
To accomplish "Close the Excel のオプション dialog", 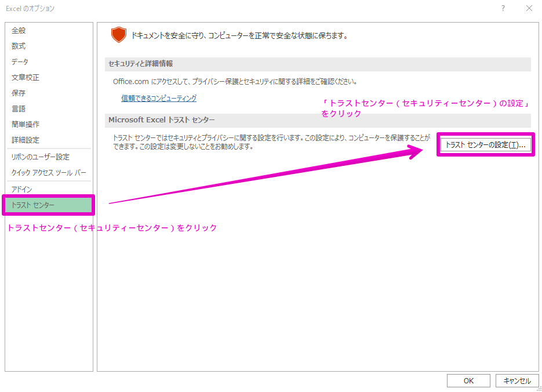I will (529, 8).
